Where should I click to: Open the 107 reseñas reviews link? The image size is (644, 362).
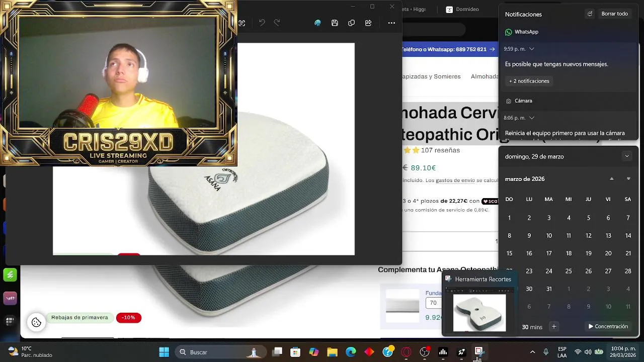pos(440,150)
